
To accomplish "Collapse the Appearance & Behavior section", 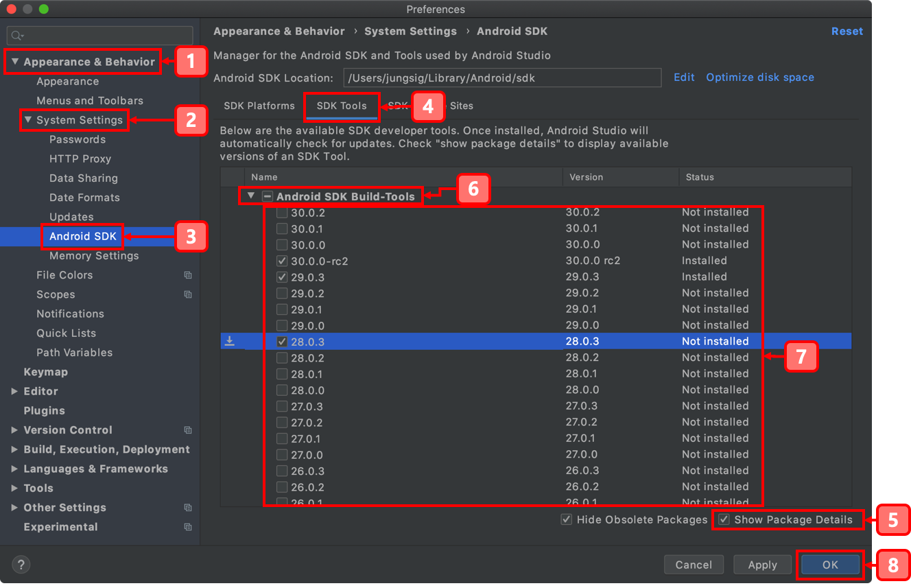I will [14, 62].
